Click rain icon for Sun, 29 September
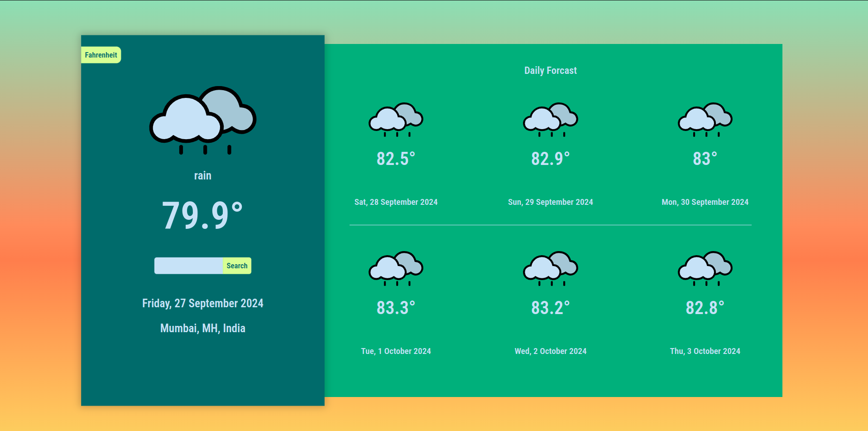Viewport: 868px width, 431px height. (550, 120)
